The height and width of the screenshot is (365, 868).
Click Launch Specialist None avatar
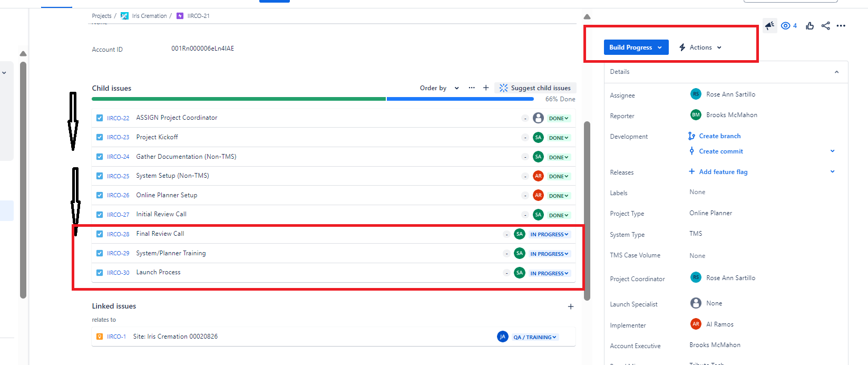click(x=696, y=303)
